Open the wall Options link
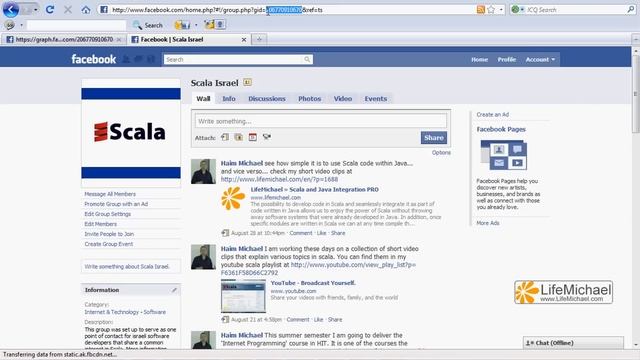 [x=441, y=153]
